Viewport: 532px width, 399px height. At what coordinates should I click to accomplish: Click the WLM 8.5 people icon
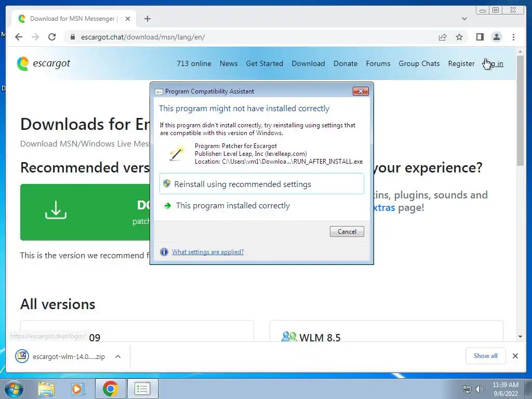pyautogui.click(x=289, y=337)
